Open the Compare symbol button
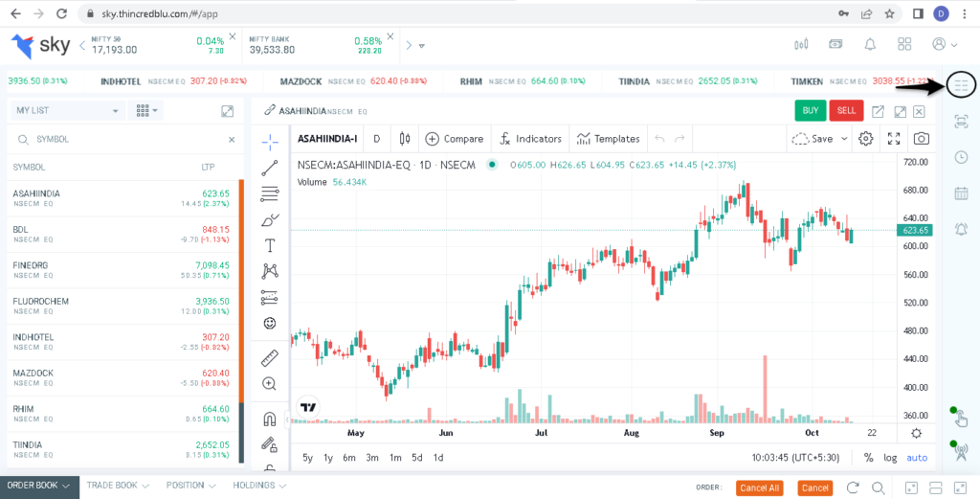The width and height of the screenshot is (980, 499). (x=455, y=139)
